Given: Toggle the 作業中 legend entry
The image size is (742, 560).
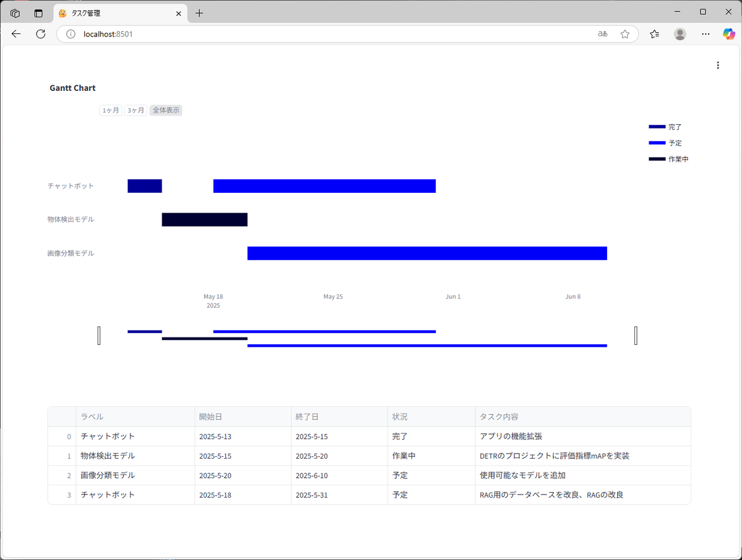Looking at the screenshot, I should point(668,159).
